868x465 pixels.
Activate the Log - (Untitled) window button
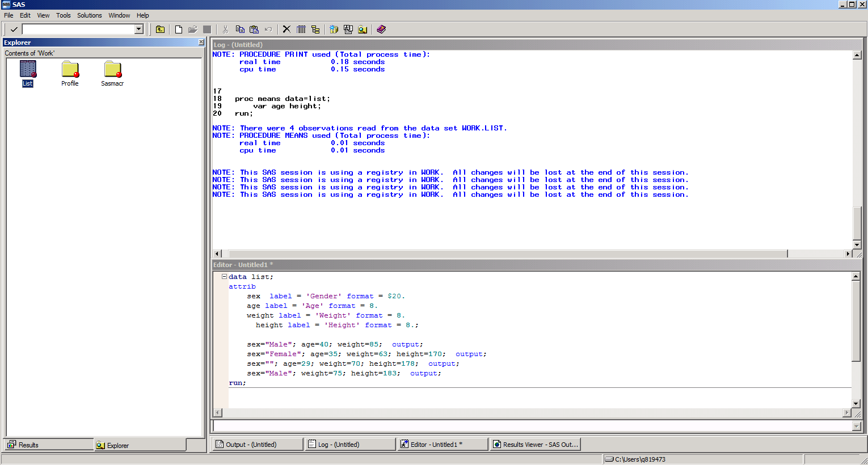click(x=350, y=445)
